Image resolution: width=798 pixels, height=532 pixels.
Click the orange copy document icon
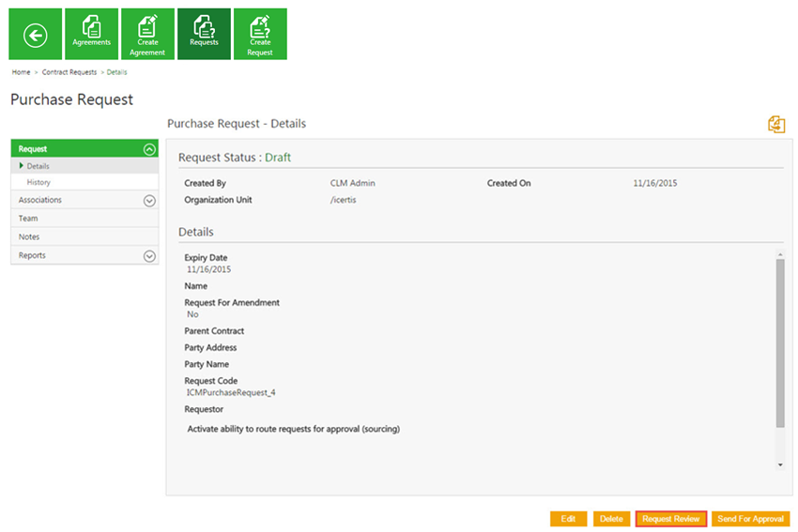click(775, 125)
